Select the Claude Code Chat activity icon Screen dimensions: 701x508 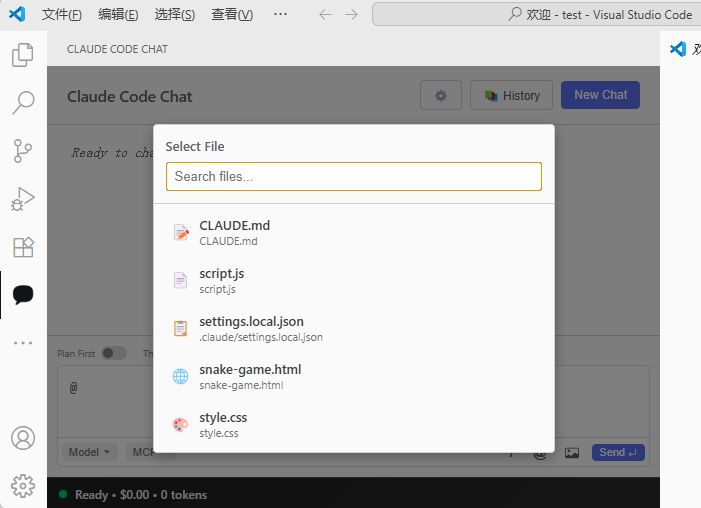click(x=23, y=295)
